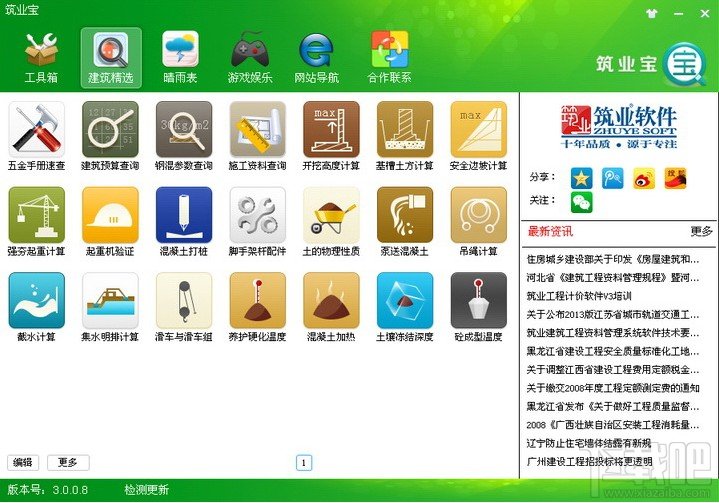The image size is (719, 503).
Task: Click the 编辑 button
Action: [x=23, y=462]
